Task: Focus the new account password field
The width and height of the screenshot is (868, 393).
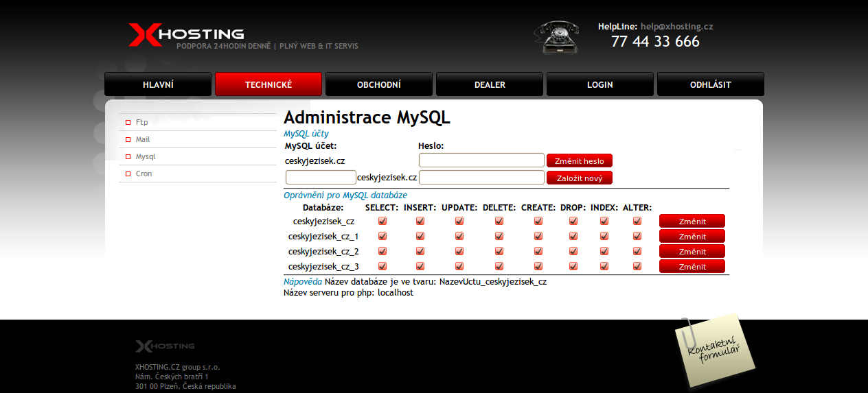Action: point(481,177)
